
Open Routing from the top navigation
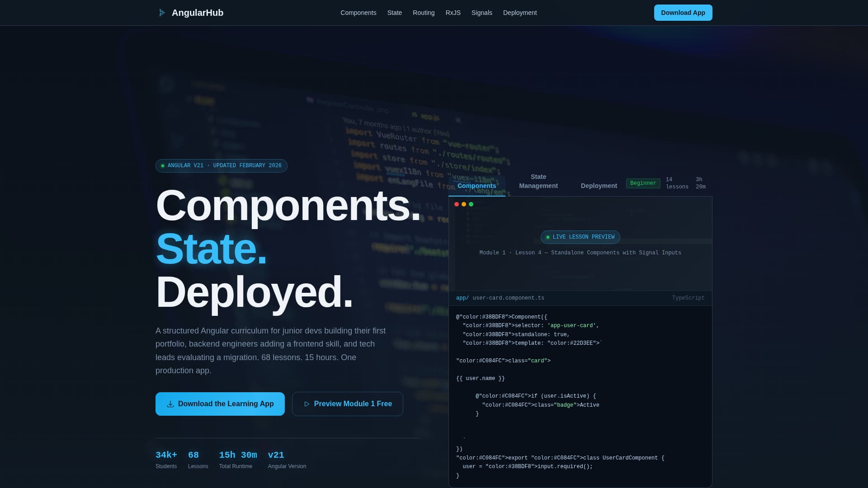(423, 13)
